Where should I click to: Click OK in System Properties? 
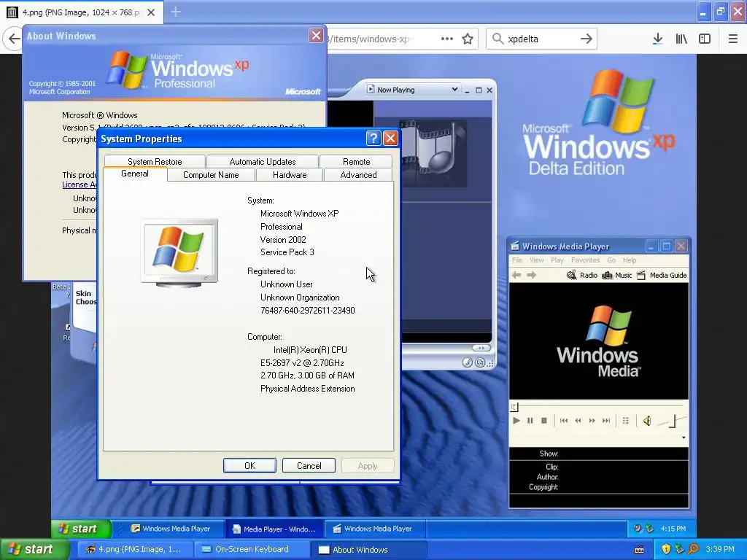pyautogui.click(x=249, y=466)
